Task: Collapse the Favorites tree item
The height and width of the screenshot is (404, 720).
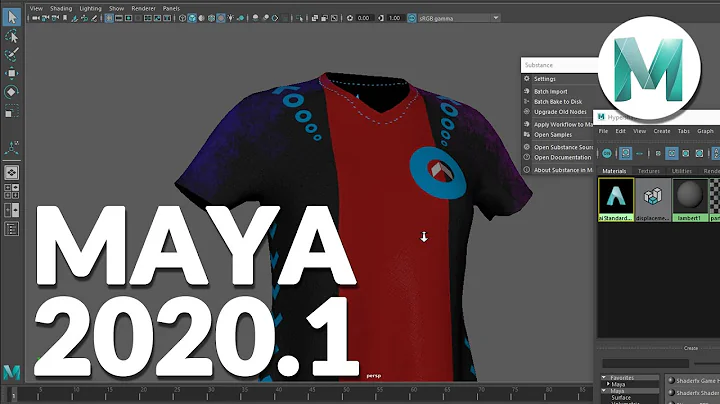Action: pos(604,377)
